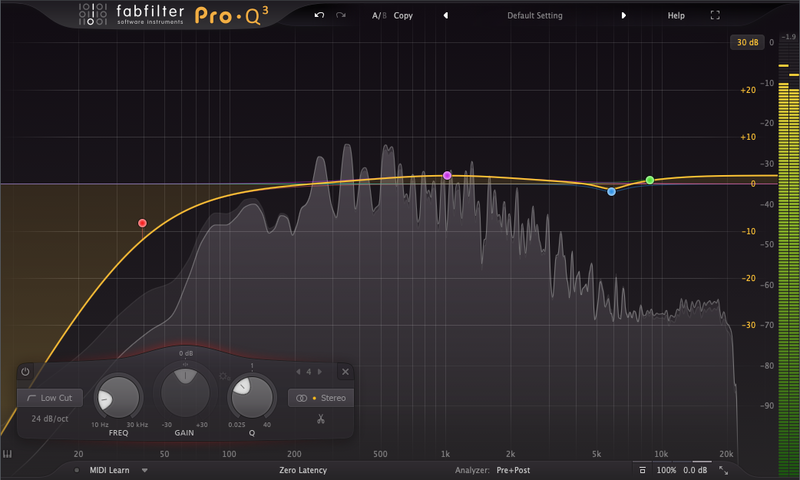Open the MIDI Learn dropdown arrow
The width and height of the screenshot is (800, 480).
144,470
